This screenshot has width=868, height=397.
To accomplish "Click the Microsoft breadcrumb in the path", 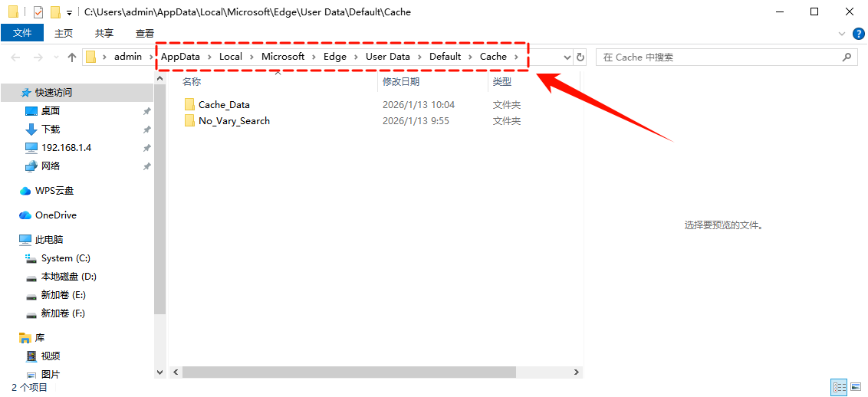I will coord(282,57).
